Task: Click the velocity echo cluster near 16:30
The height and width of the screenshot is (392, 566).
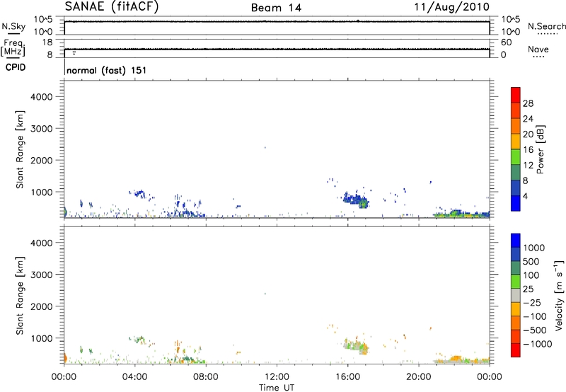Action: [x=356, y=347]
